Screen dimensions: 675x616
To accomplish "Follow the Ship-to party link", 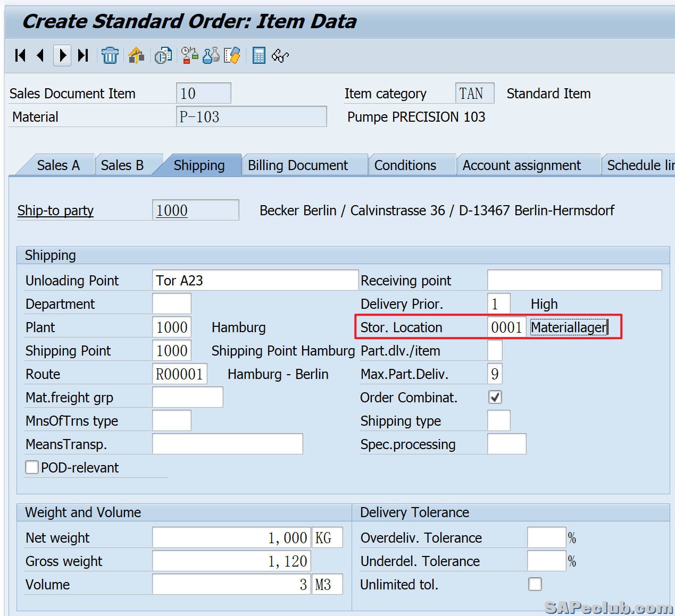I will 55,210.
